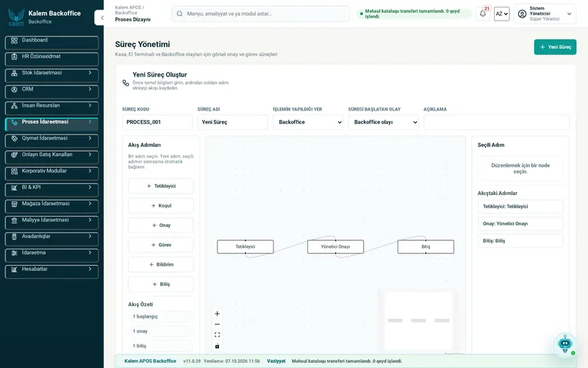Click the Stok İdarəetməsi sidebar icon
Screen dimensions: 588x368
point(14,73)
